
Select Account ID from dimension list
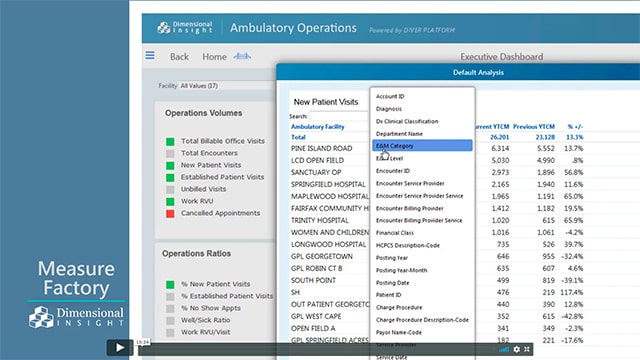tap(390, 96)
